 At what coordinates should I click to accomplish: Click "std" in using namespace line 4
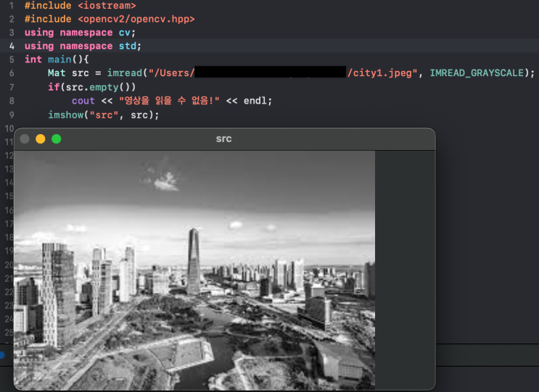click(128, 46)
